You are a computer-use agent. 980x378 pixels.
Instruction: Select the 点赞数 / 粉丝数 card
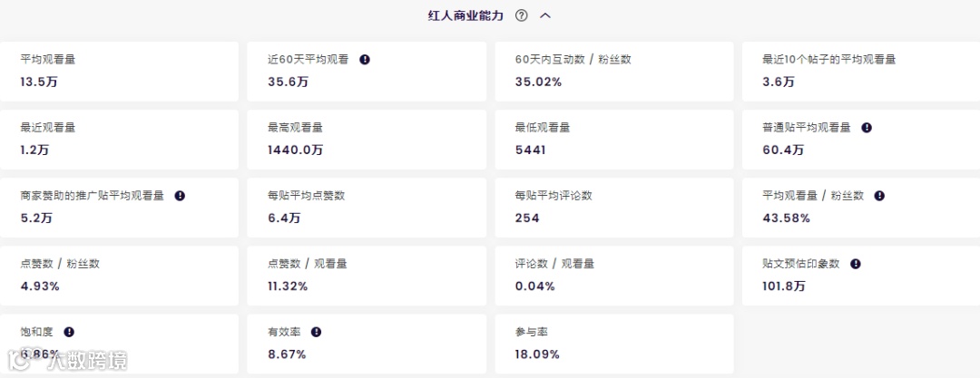coord(120,275)
